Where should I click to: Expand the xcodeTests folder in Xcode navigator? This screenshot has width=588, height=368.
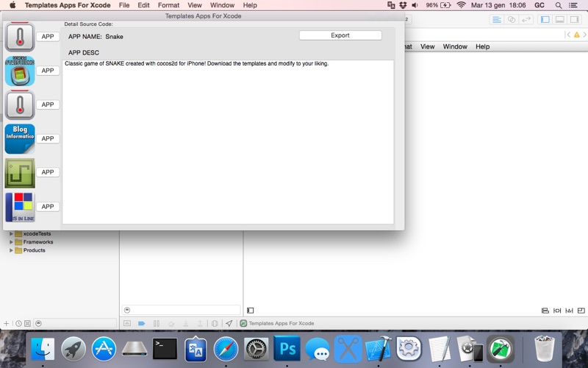11,233
